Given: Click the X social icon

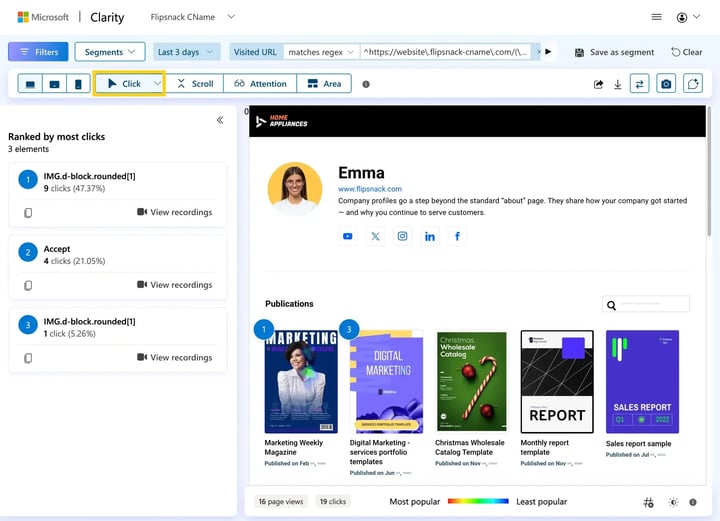Looking at the screenshot, I should pos(375,236).
